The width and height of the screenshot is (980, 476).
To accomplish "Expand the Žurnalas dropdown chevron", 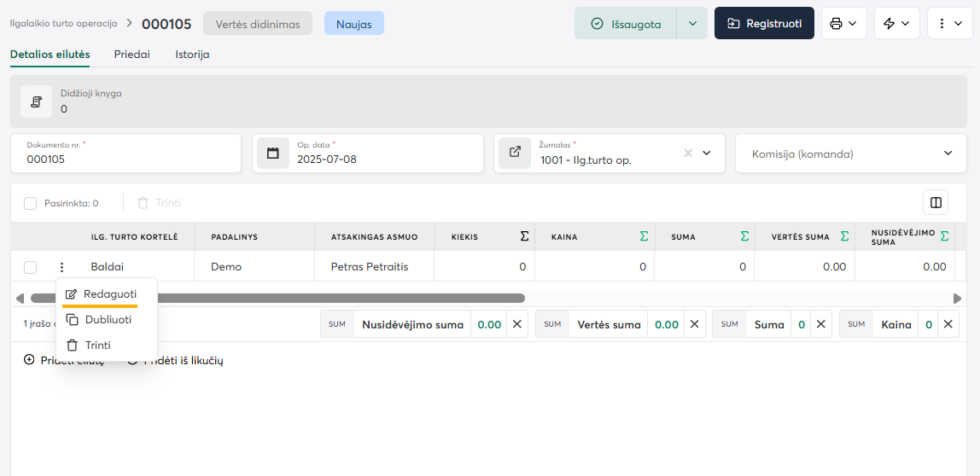I will coord(707,154).
